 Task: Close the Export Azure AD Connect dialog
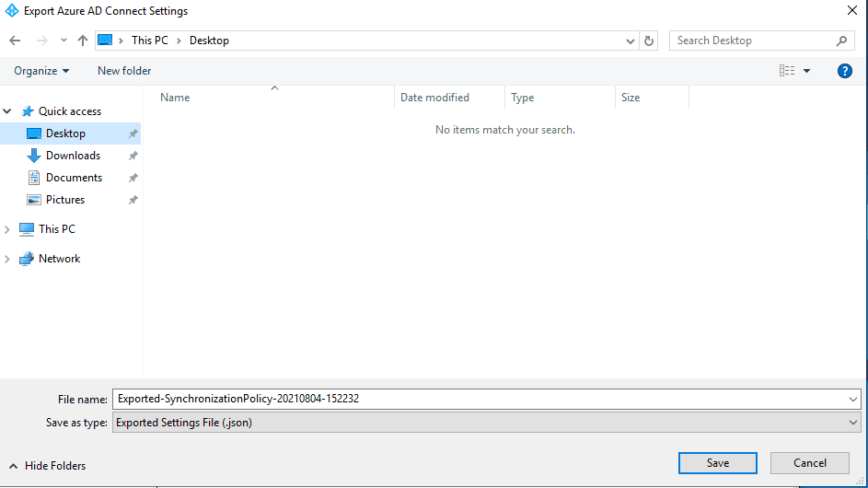852,10
